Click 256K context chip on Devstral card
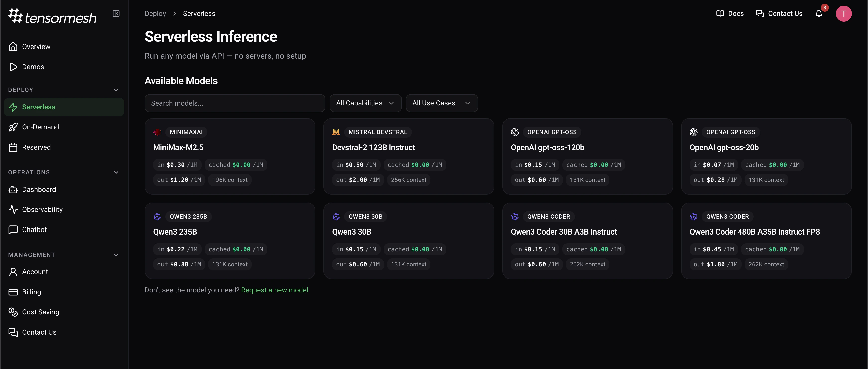868x369 pixels. [408, 180]
